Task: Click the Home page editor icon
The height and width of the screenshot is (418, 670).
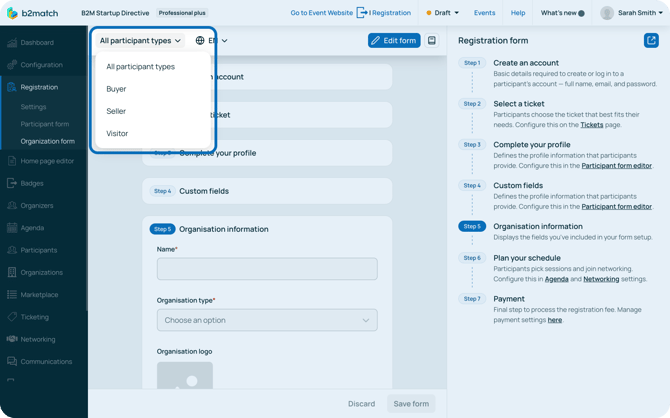Action: tap(12, 161)
